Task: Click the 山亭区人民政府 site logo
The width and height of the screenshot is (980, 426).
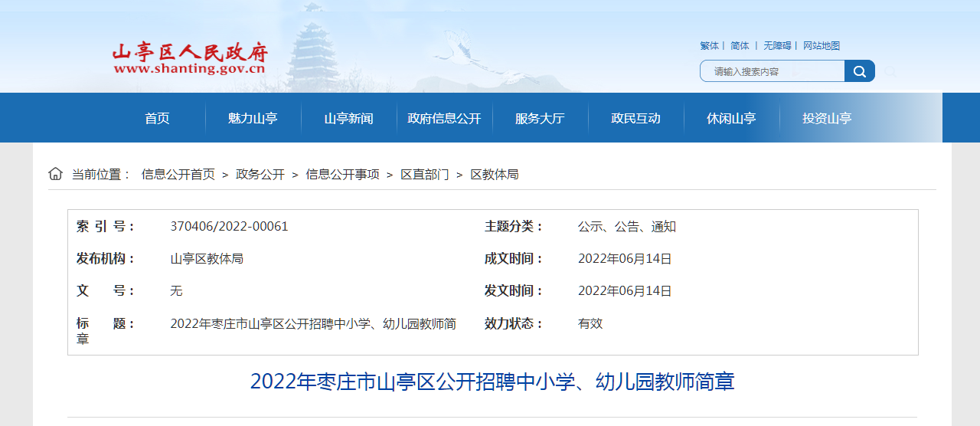Action: click(x=191, y=59)
